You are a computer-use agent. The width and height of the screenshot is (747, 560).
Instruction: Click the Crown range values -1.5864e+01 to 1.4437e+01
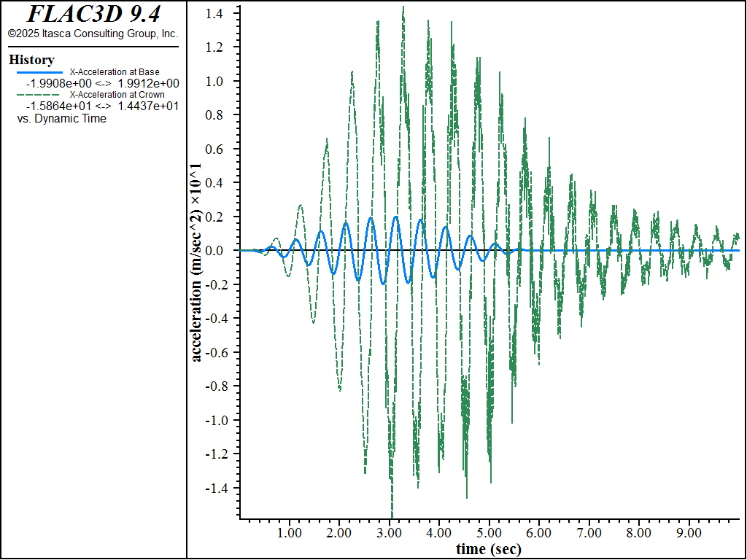[x=102, y=106]
